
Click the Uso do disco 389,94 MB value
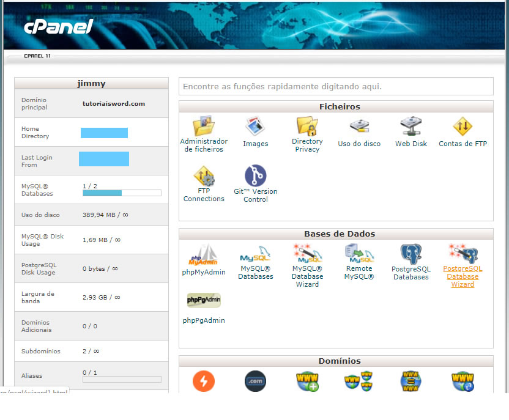coord(105,215)
